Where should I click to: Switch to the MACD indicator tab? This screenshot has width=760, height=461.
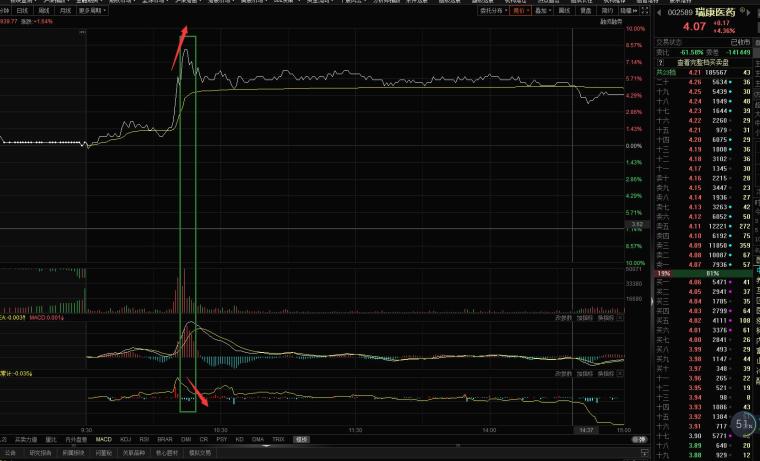pos(104,438)
